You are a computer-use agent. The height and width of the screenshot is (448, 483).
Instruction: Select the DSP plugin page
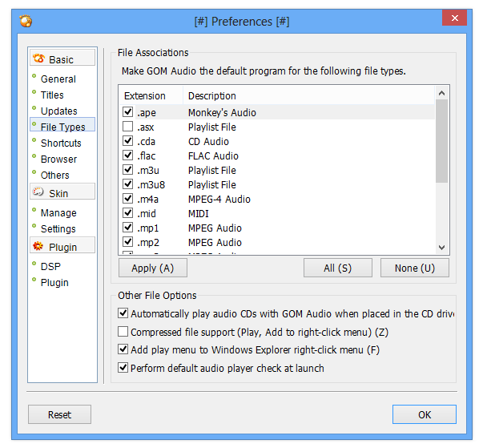(x=50, y=266)
